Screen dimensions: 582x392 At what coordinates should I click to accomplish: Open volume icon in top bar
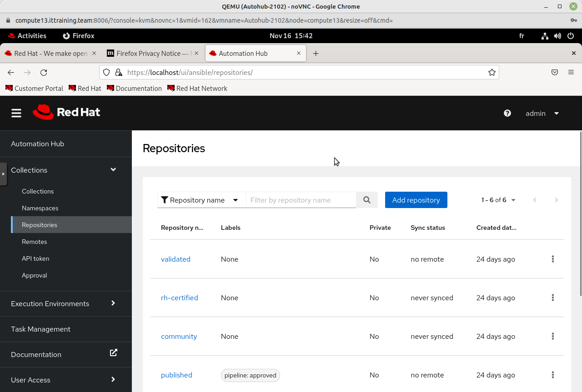click(x=557, y=36)
